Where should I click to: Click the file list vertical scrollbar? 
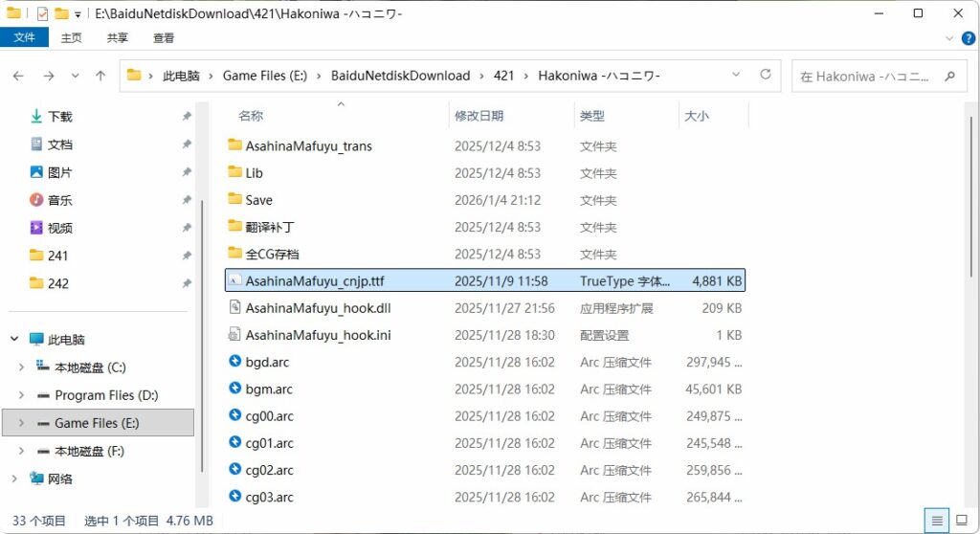(x=970, y=197)
